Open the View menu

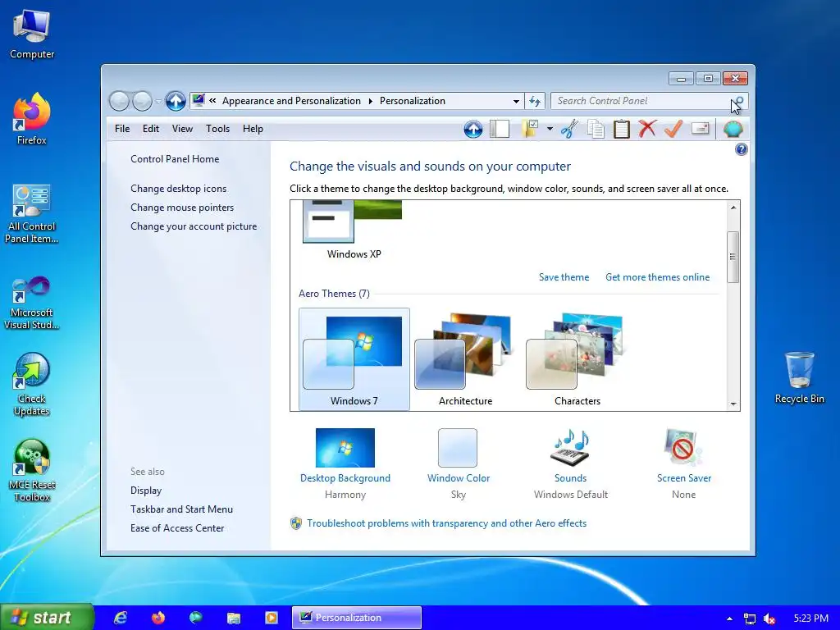click(x=182, y=129)
